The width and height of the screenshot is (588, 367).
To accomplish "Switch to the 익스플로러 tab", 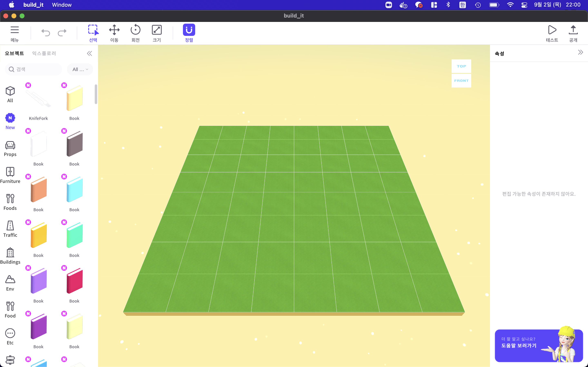I will [44, 53].
